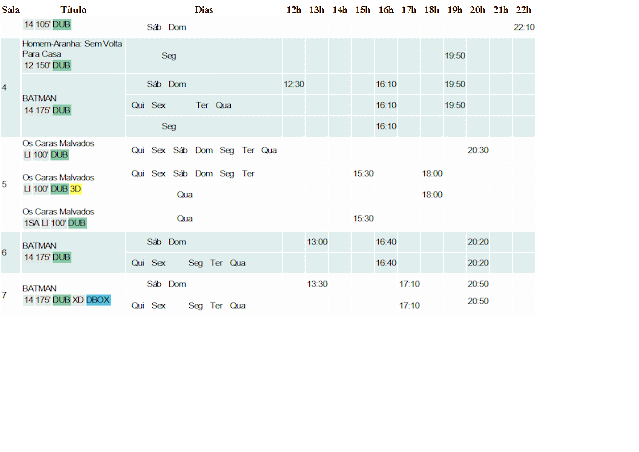This screenshot has height=452, width=639.
Task: Click the Título column header
Action: (x=73, y=10)
